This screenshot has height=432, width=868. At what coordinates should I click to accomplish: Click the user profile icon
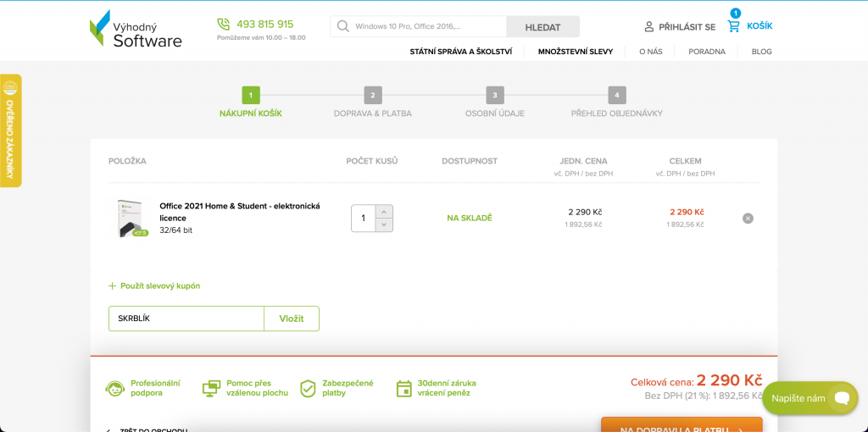point(649,26)
